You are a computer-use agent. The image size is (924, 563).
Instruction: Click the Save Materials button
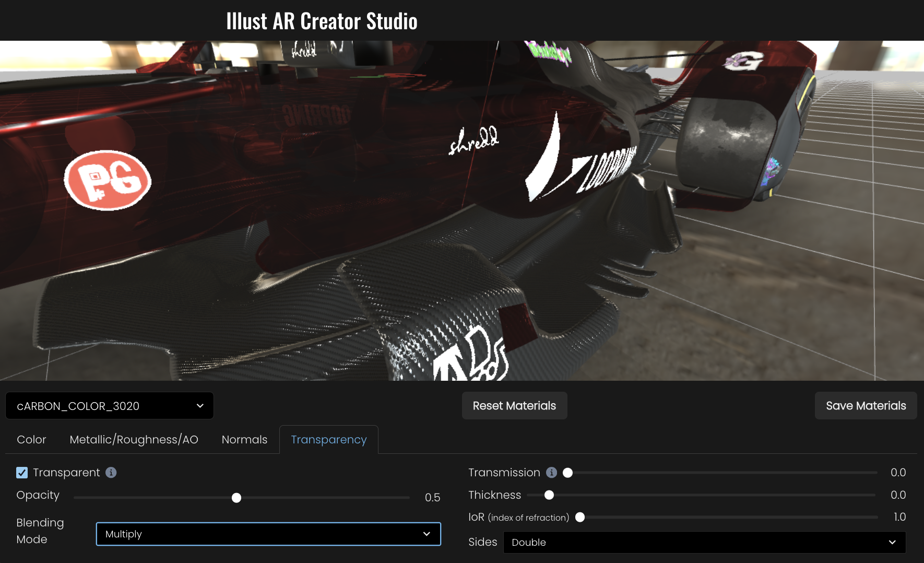[x=866, y=406]
